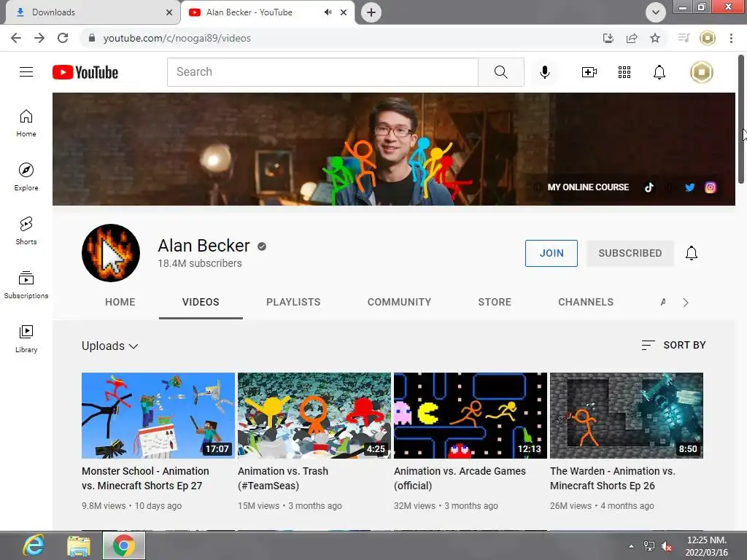Switch to the HOME channel tab
The width and height of the screenshot is (747, 560).
[x=120, y=302]
